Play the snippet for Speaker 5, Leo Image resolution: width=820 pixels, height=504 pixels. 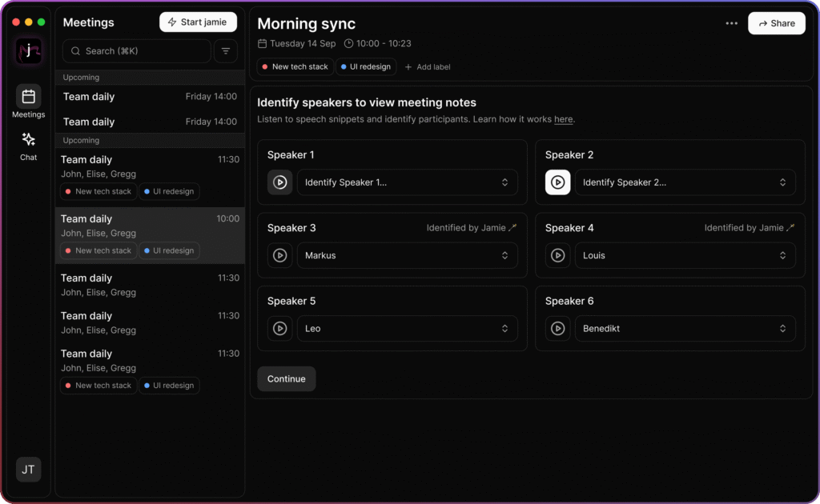pyautogui.click(x=279, y=328)
